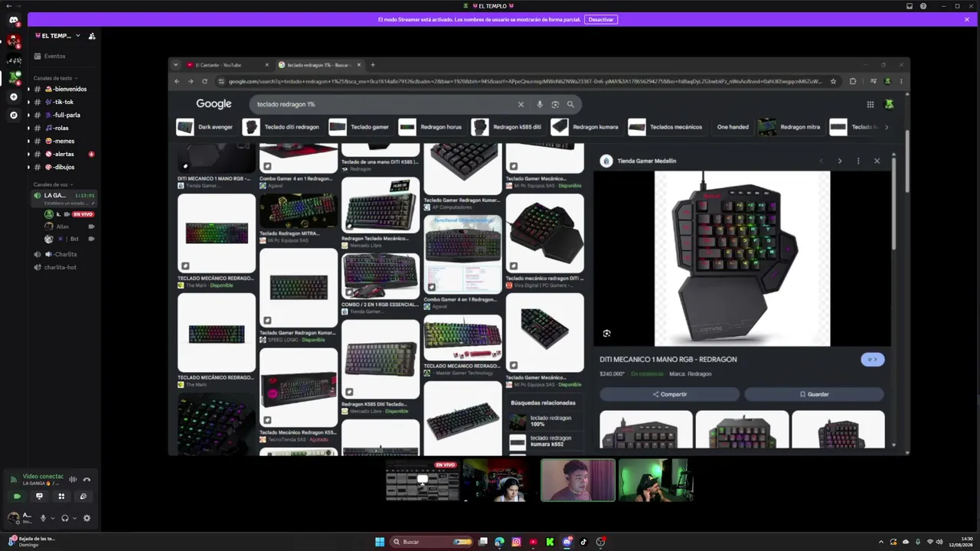The image size is (980, 551).
Task: Select LA GANGA voice channel
Action: point(64,198)
